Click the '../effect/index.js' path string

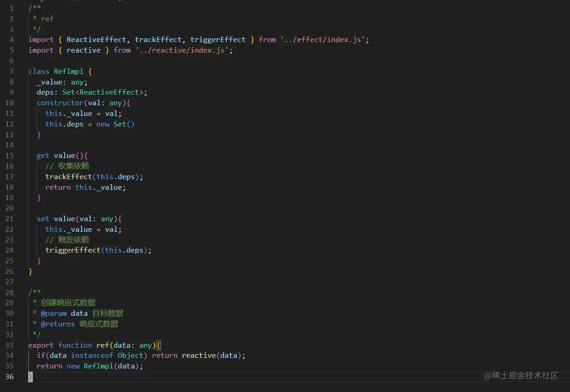(x=324, y=40)
